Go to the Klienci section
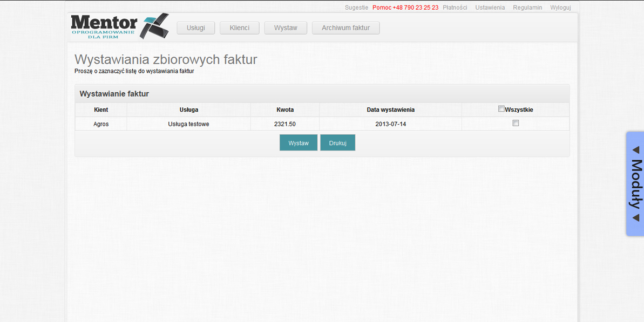Viewport: 644px width, 322px height. point(239,28)
